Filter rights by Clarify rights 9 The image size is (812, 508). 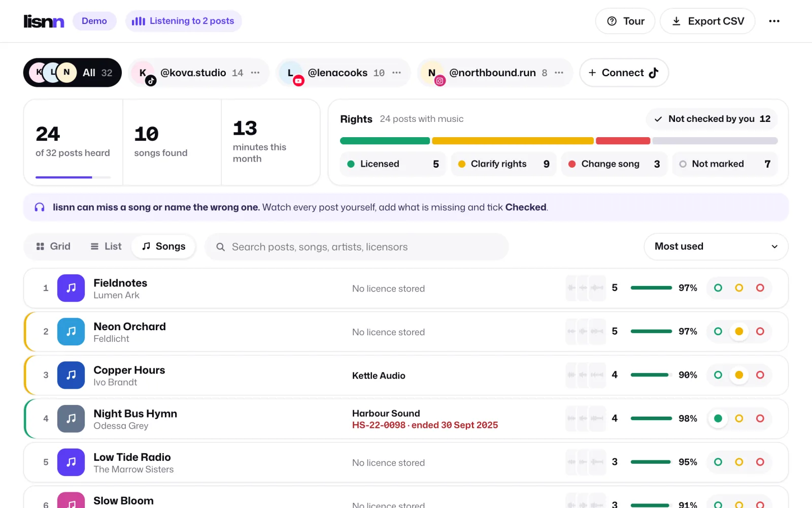click(503, 164)
